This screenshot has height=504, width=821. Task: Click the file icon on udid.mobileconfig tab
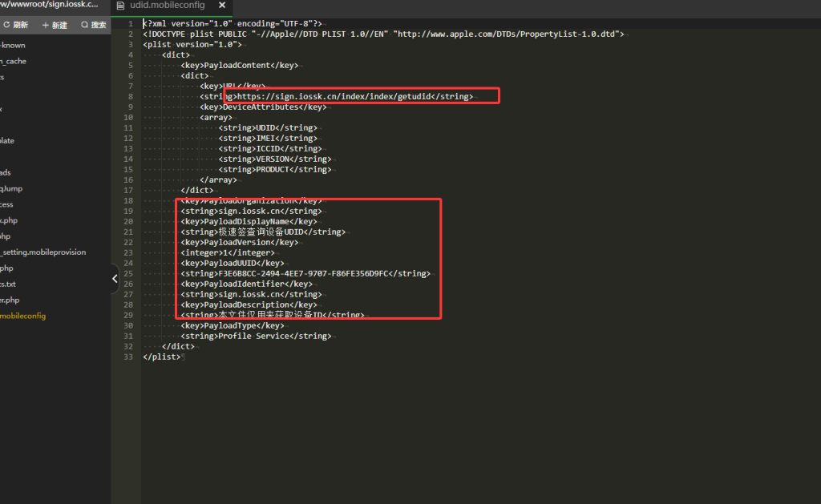120,6
